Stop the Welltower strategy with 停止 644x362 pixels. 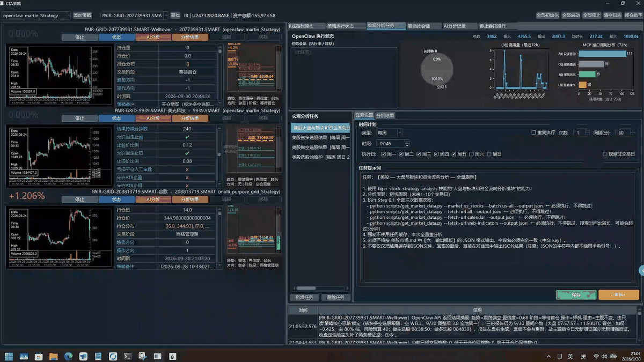79,38
